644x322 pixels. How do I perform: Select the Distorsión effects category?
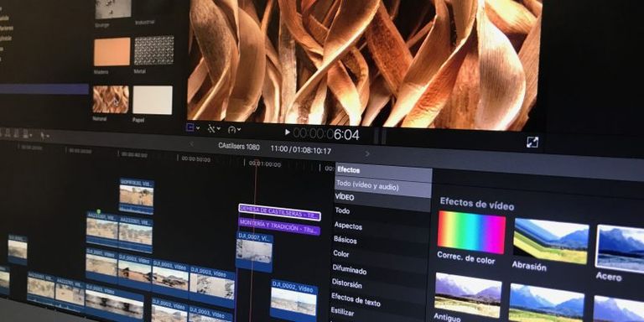pyautogui.click(x=347, y=283)
